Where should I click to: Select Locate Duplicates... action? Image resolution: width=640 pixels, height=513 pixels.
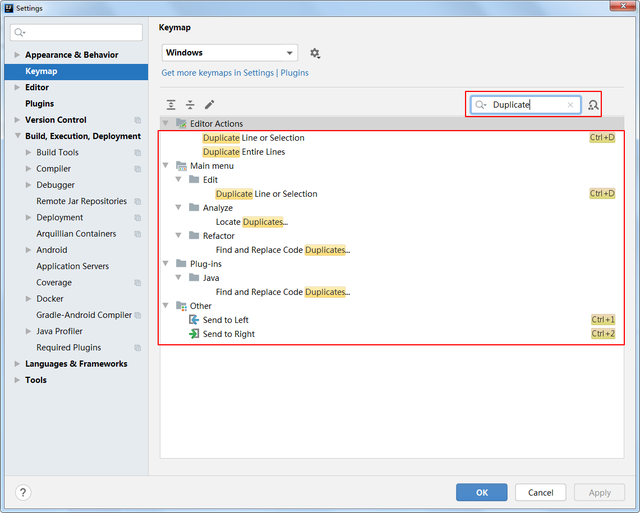(x=252, y=222)
